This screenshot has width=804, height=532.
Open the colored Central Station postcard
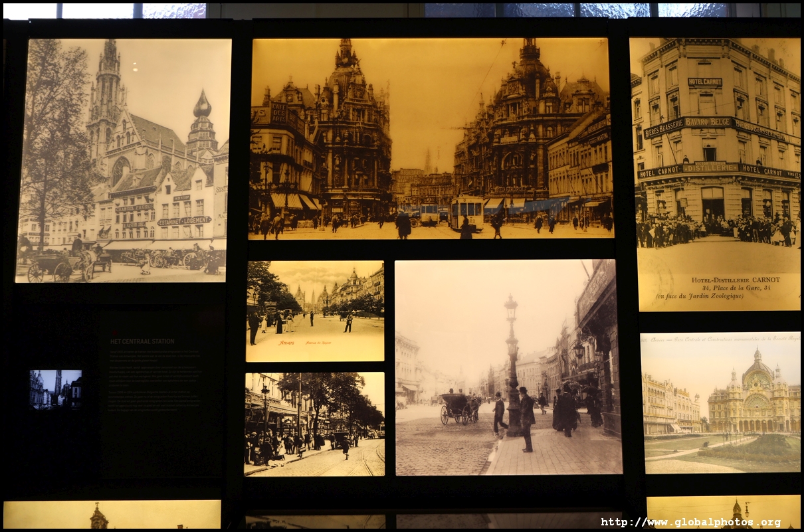(x=720, y=402)
